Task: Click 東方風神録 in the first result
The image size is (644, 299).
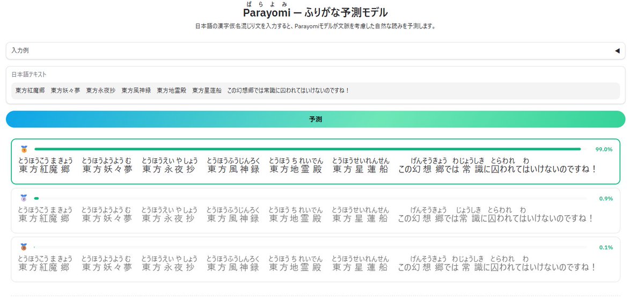Action: point(233,165)
